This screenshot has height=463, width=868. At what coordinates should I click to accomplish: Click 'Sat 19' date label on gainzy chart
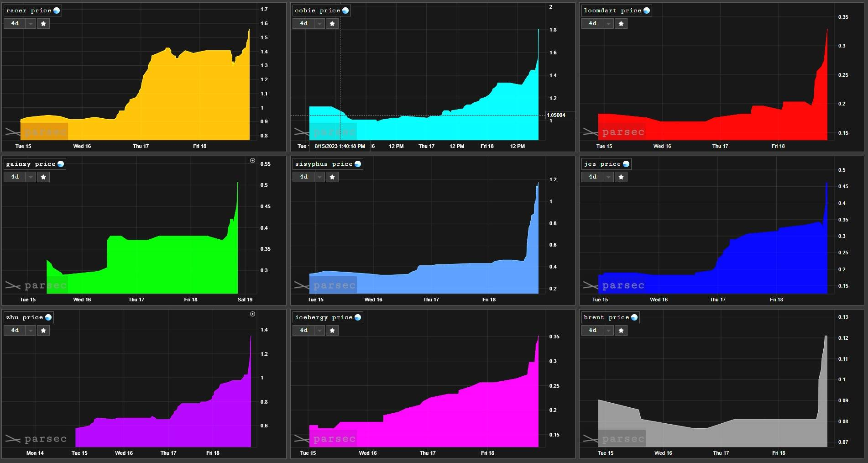point(245,300)
